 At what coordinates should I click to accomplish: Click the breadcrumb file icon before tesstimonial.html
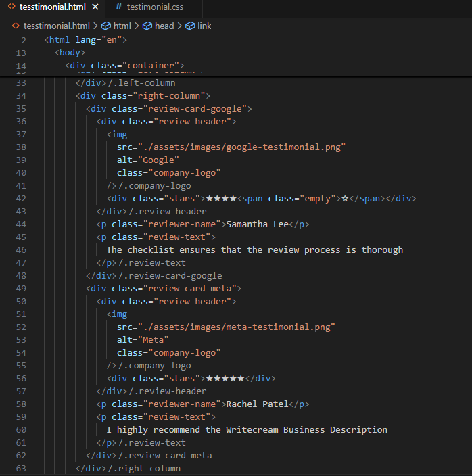(16, 26)
